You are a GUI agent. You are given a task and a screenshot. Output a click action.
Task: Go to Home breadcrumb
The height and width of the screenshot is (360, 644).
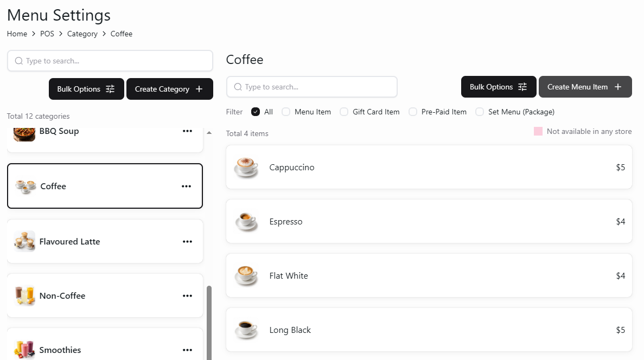click(x=17, y=34)
